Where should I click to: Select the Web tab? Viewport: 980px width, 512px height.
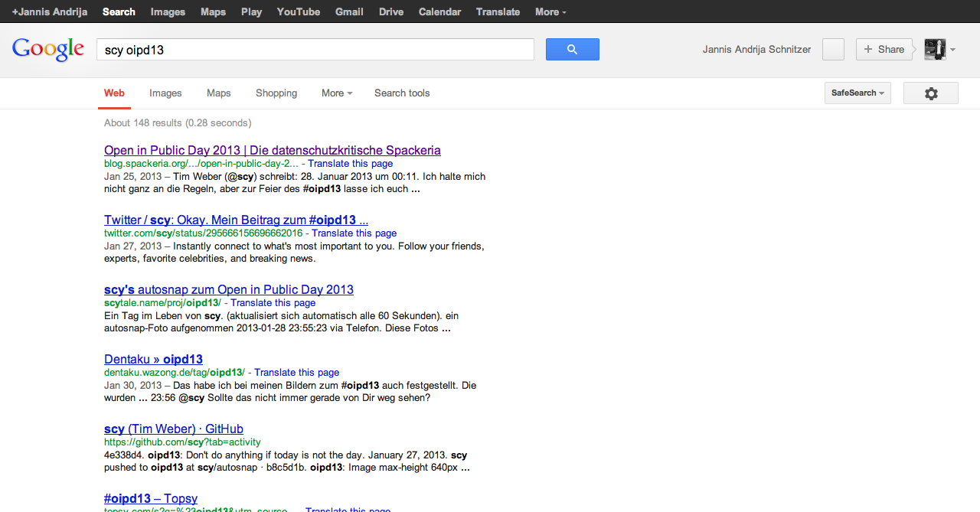coord(114,93)
